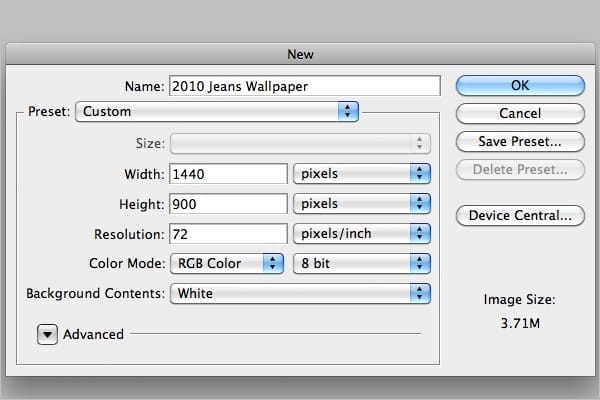Click the Background Contents blue arrow icon
Screen dimensions: 600x400
[420, 294]
